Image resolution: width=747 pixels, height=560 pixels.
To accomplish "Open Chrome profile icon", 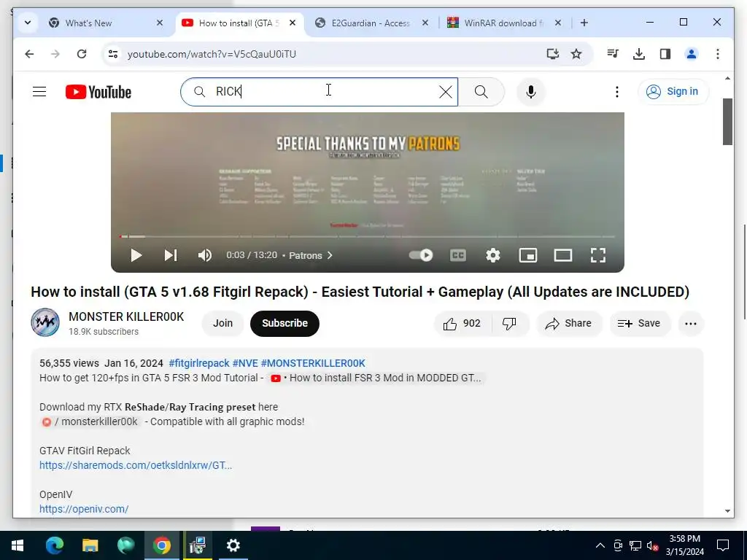I will click(692, 54).
